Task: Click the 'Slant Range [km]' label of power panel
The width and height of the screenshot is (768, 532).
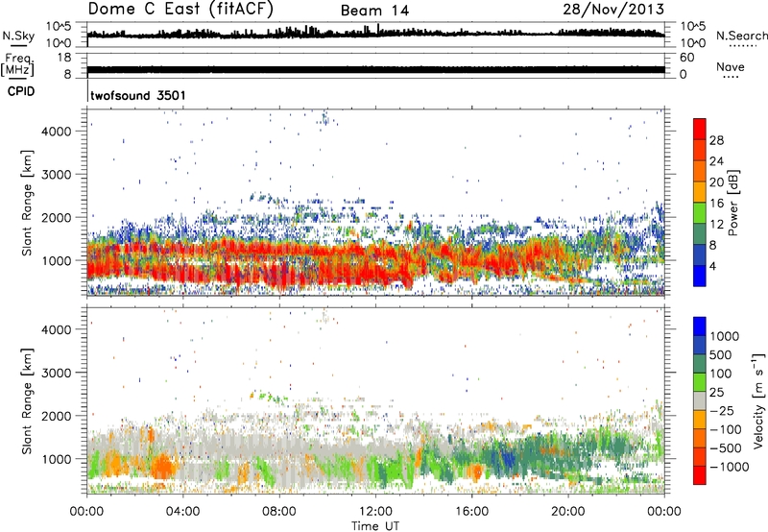Action: pos(27,203)
